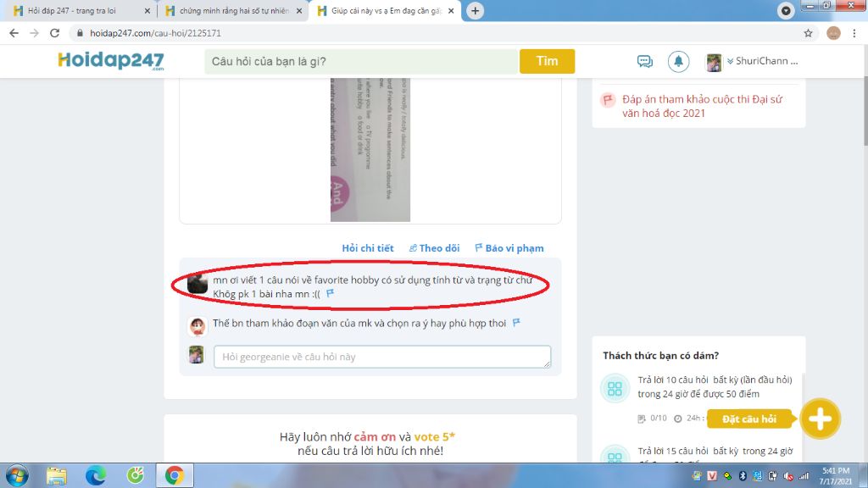Close the 'Hỏi đáp 247 - trang tra loi' tab
868x488 pixels.
[147, 10]
